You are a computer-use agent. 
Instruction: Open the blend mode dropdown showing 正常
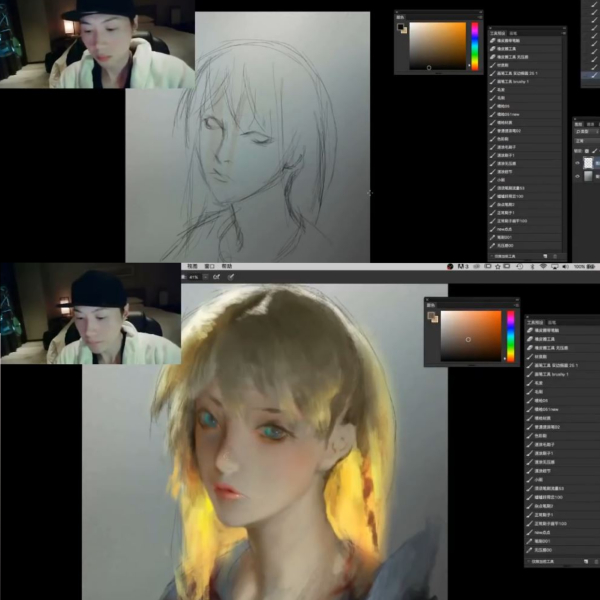[x=587, y=141]
